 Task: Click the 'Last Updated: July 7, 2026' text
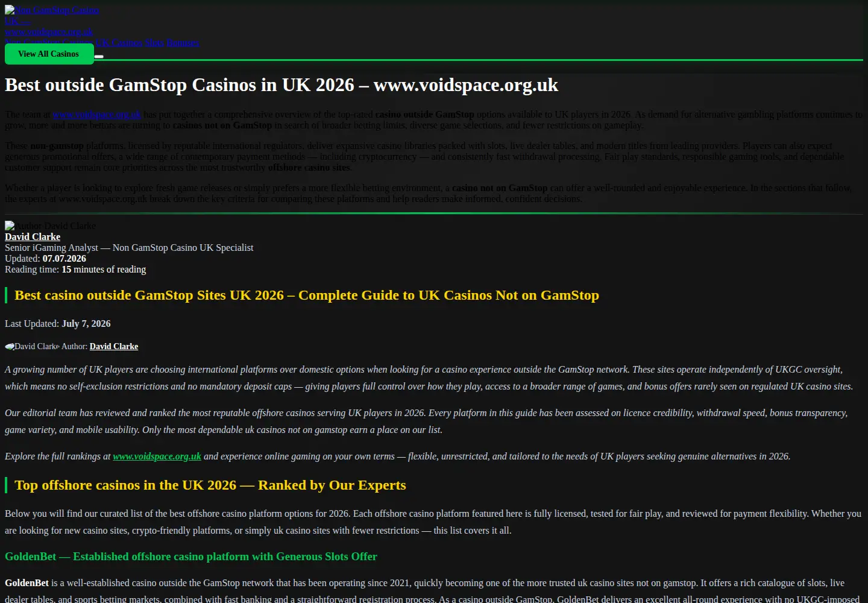58,324
